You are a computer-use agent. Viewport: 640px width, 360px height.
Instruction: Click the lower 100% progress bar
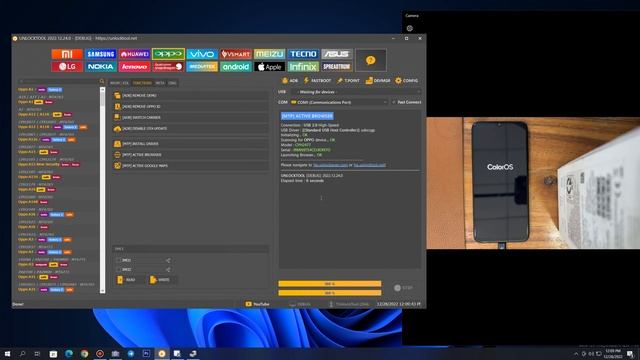tap(330, 293)
